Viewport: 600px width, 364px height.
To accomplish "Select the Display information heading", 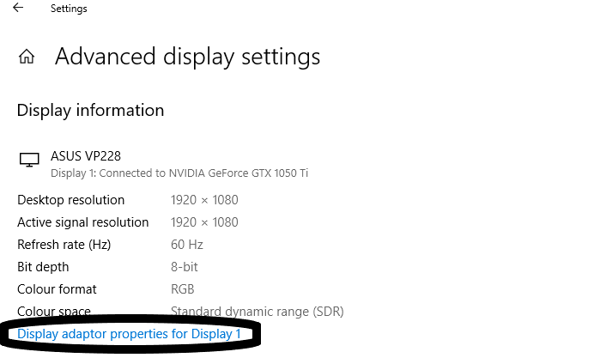I will (x=90, y=111).
